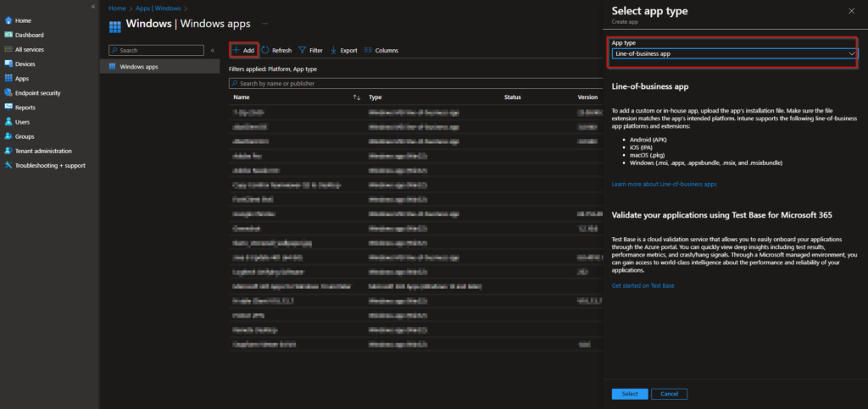Sort the list by Name column arrows

tap(357, 97)
